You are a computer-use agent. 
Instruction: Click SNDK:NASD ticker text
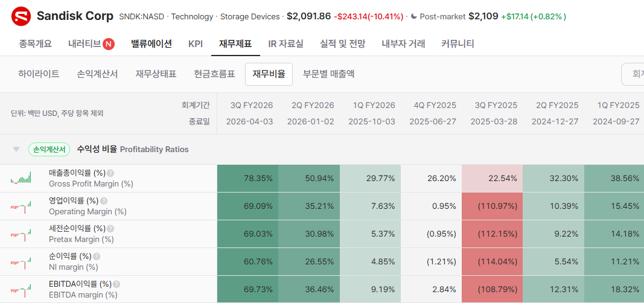[141, 17]
